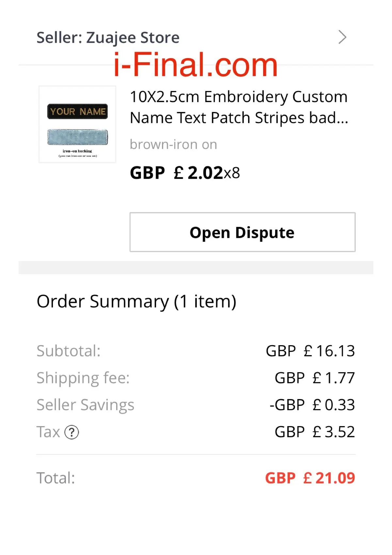Select the Shipping fee label
Viewport: 392px width, 555px height.
[83, 378]
